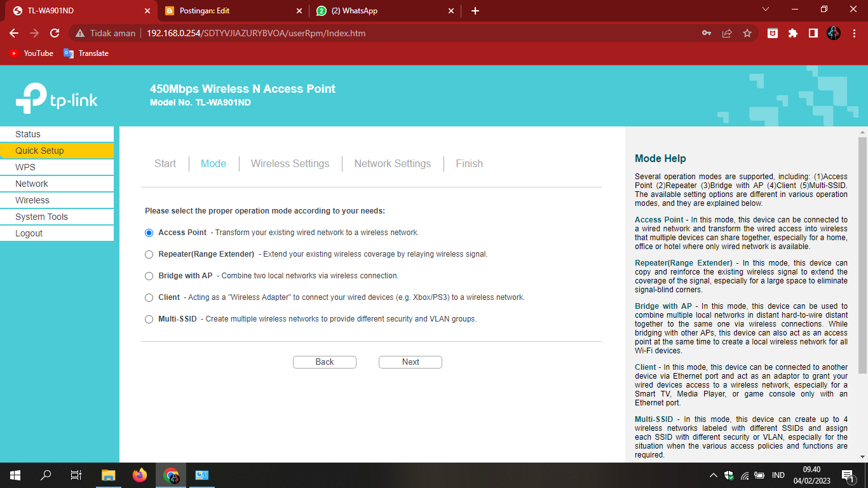This screenshot has height=488, width=868.
Task: Select Repeater(Range Extender) mode radio button
Action: tap(149, 254)
